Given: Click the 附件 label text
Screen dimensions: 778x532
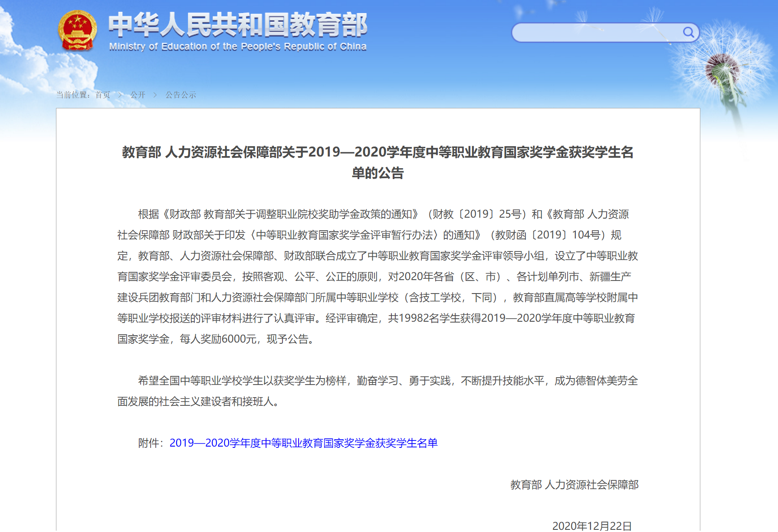Looking at the screenshot, I should click(x=150, y=443).
